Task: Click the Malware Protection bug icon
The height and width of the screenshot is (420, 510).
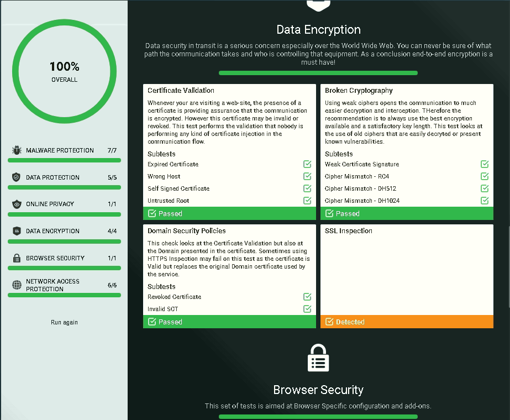Action: click(x=16, y=150)
